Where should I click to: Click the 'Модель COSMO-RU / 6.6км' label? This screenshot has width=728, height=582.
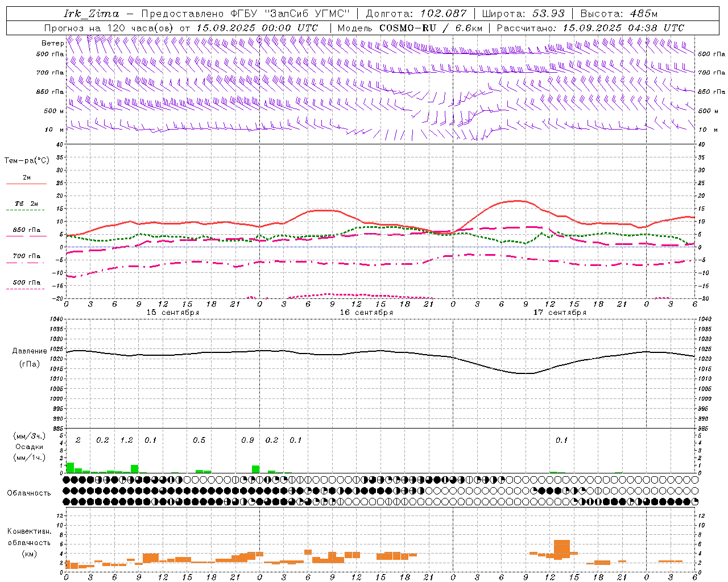(410, 28)
